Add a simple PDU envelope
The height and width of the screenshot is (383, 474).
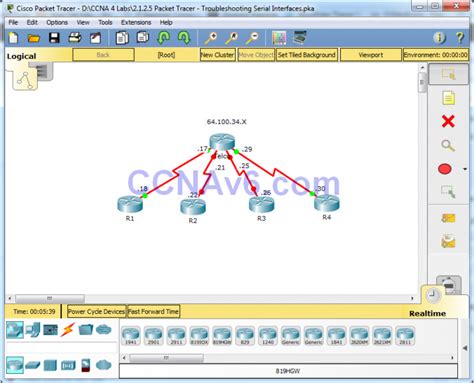click(x=448, y=218)
